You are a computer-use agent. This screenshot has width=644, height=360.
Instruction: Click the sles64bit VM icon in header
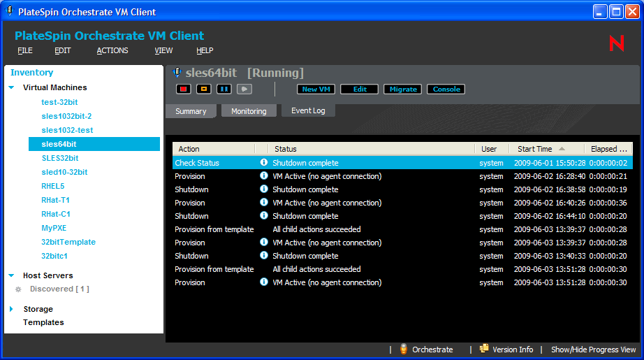tap(177, 72)
